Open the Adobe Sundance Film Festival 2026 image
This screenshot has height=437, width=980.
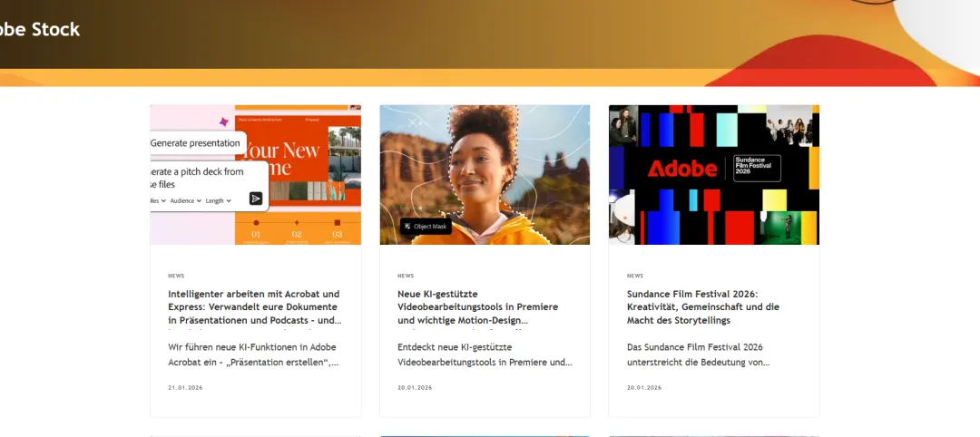[714, 175]
